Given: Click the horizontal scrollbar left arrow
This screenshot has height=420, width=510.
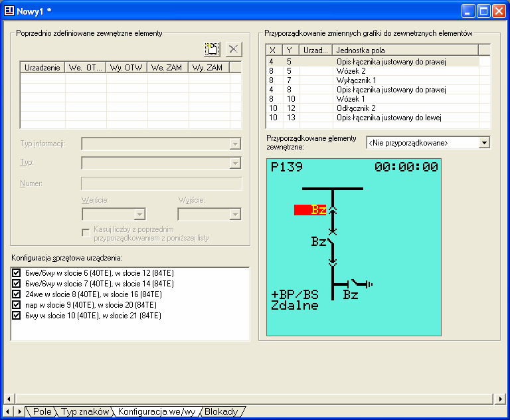Looking at the screenshot, I should click(9, 399).
